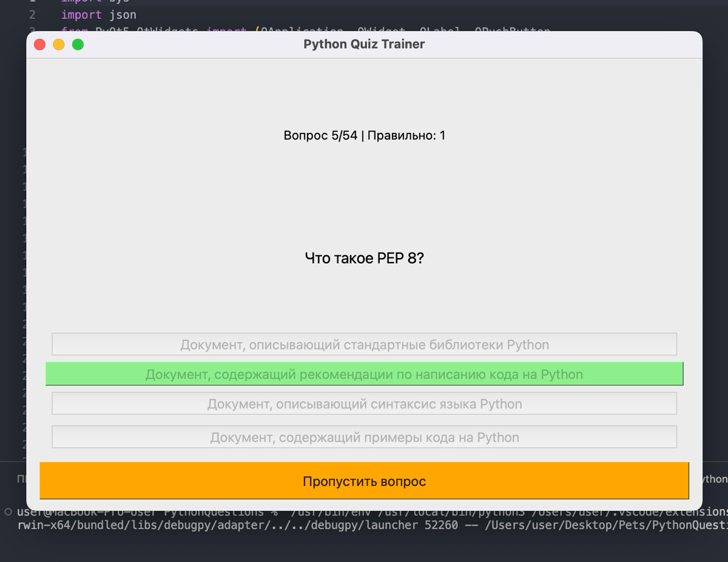The image size is (728, 562).
Task: Click the "Правильно: 1" score text
Action: 406,135
